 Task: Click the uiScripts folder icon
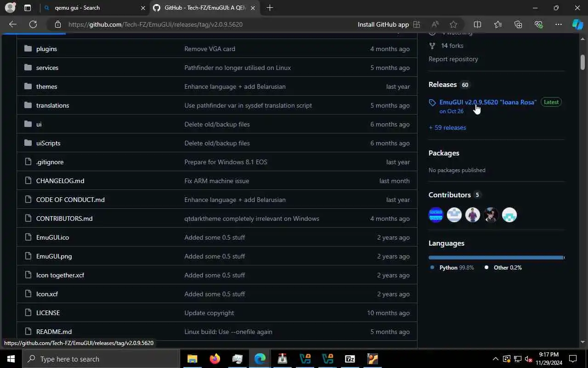coord(28,143)
